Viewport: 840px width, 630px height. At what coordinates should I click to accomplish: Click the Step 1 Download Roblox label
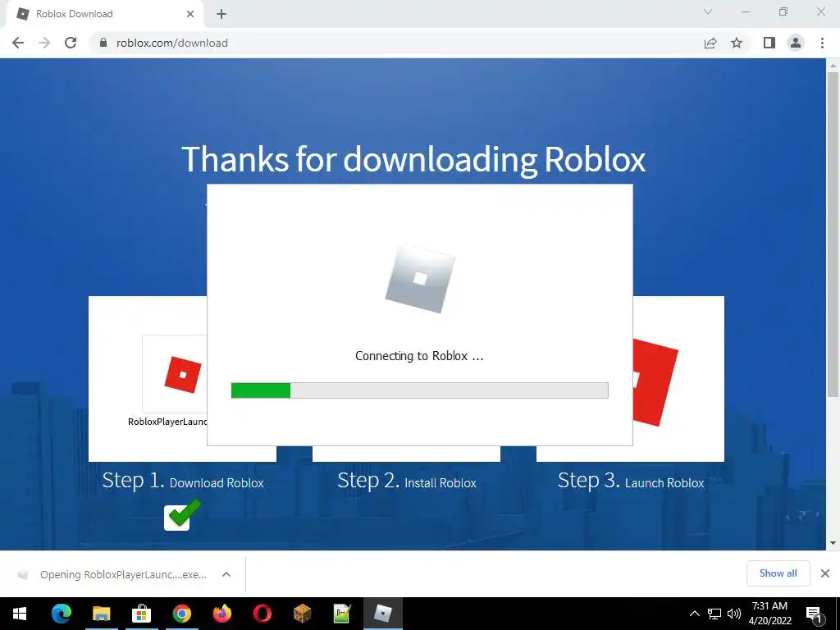point(183,481)
